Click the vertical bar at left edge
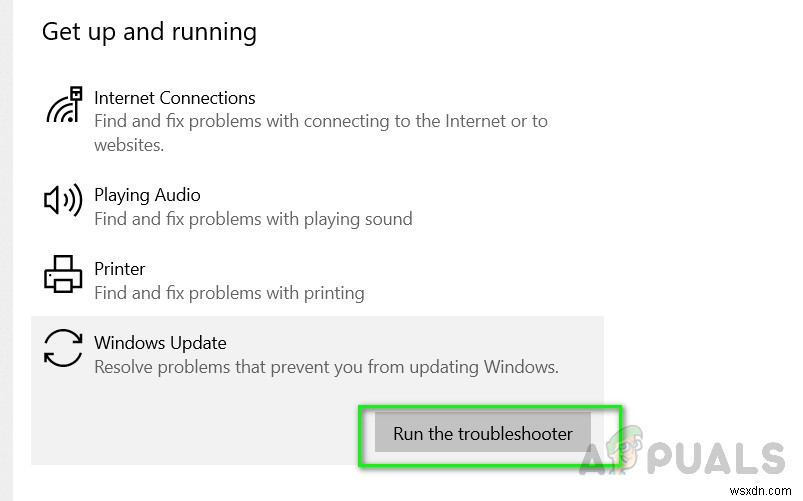The image size is (803, 501). 4,250
